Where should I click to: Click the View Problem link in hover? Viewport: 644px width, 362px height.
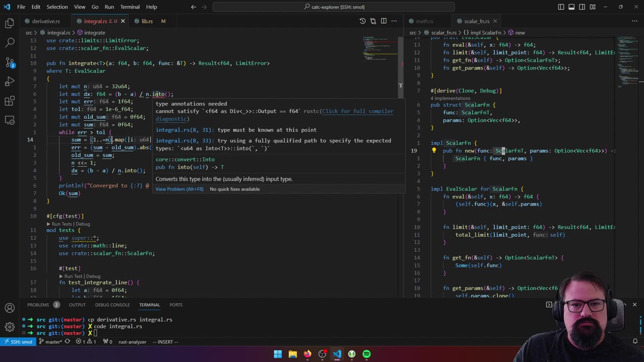point(179,189)
